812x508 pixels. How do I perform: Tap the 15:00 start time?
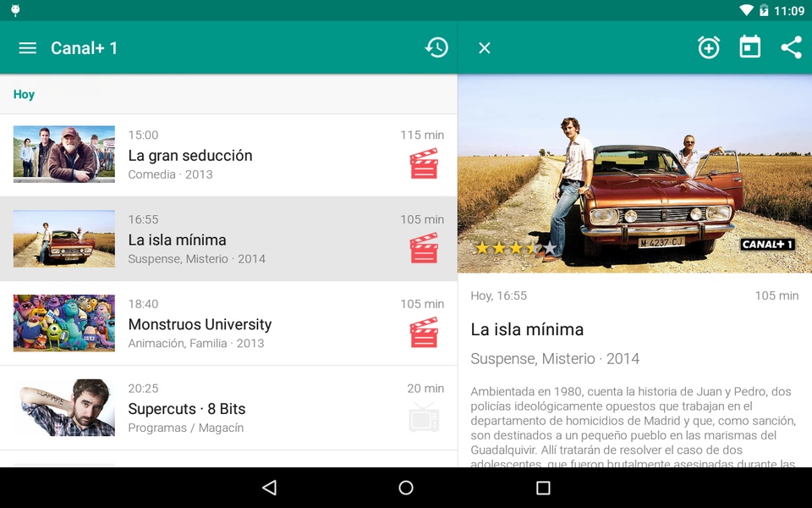point(143,135)
